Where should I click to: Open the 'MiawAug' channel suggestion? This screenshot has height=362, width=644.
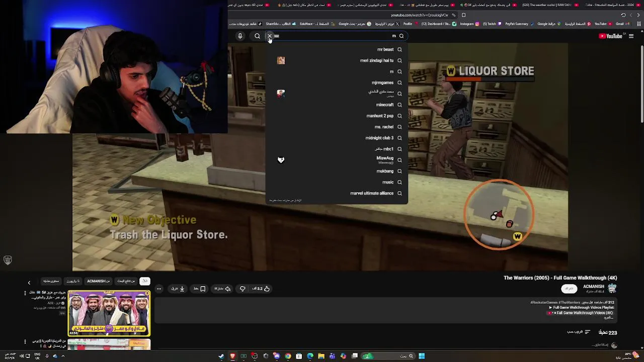[x=337, y=160]
